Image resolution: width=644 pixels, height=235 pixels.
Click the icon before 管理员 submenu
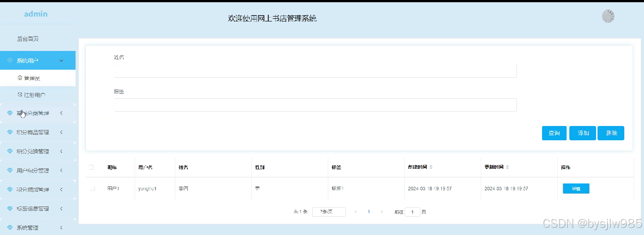(20, 78)
